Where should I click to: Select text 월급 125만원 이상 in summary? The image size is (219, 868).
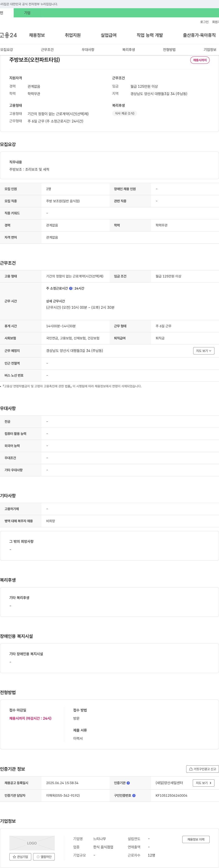[x=144, y=86]
